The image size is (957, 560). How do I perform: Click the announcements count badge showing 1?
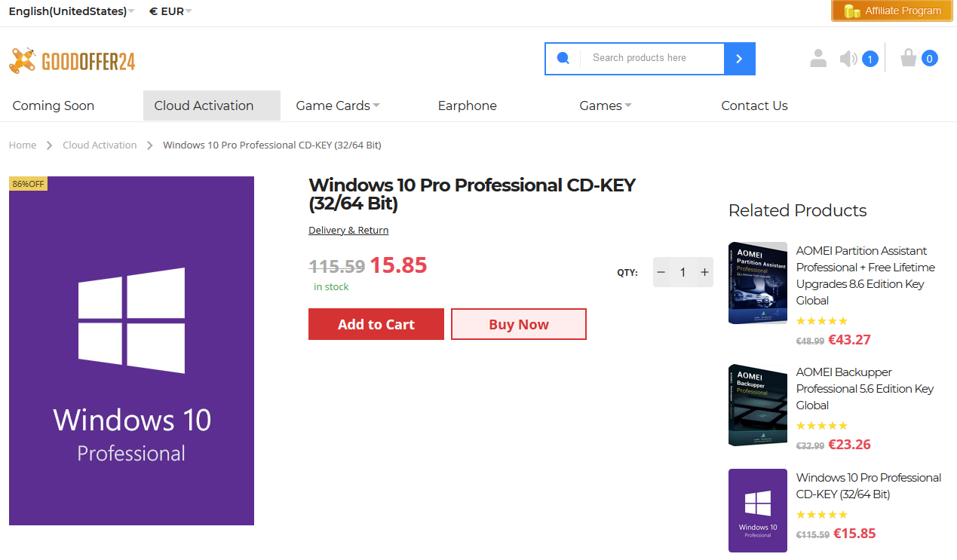(x=870, y=59)
